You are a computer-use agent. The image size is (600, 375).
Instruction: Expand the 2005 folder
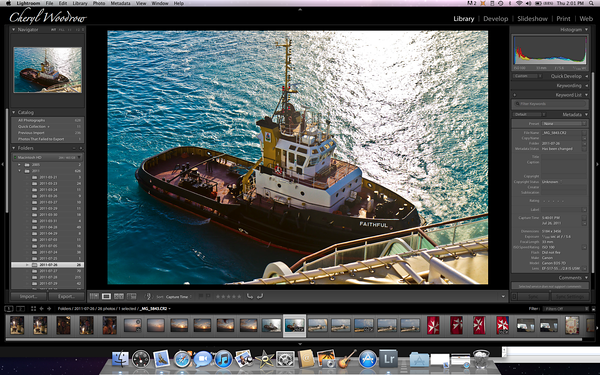coord(20,165)
